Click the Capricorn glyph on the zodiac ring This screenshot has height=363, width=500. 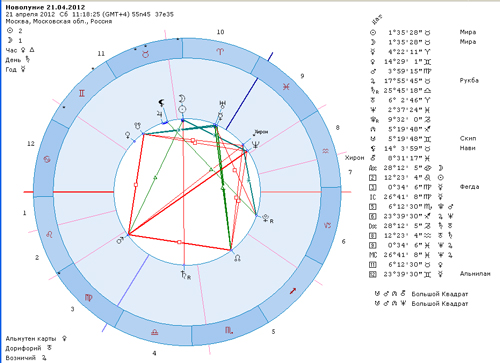[327, 226]
